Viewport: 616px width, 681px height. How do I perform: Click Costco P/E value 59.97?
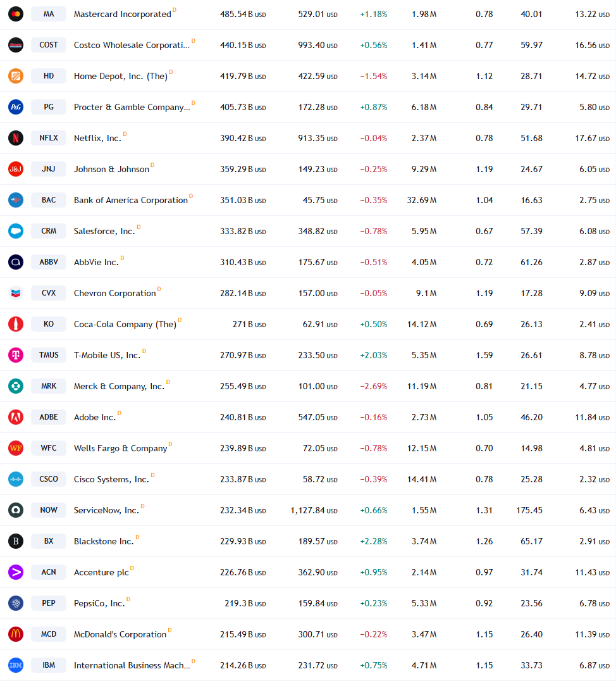coord(531,45)
